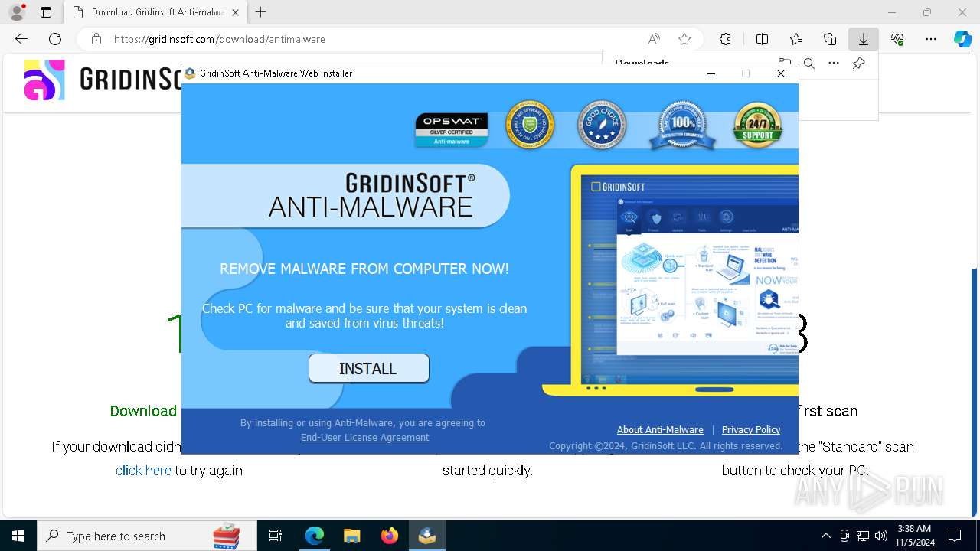Open File Explorer from taskbar

[x=351, y=536]
